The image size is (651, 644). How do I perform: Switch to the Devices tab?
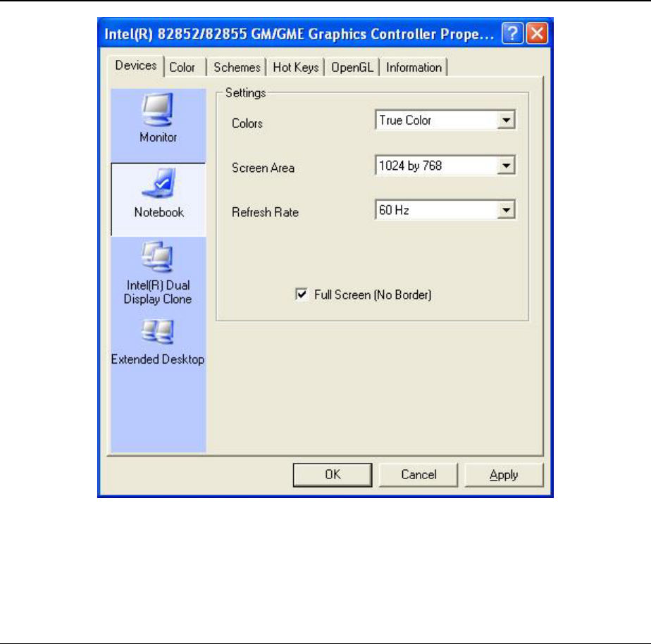click(x=136, y=66)
